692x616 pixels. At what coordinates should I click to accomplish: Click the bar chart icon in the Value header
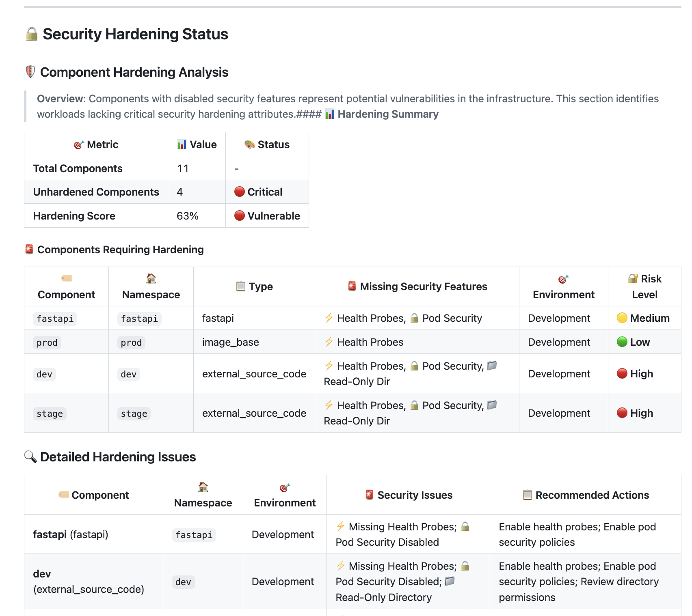[182, 144]
